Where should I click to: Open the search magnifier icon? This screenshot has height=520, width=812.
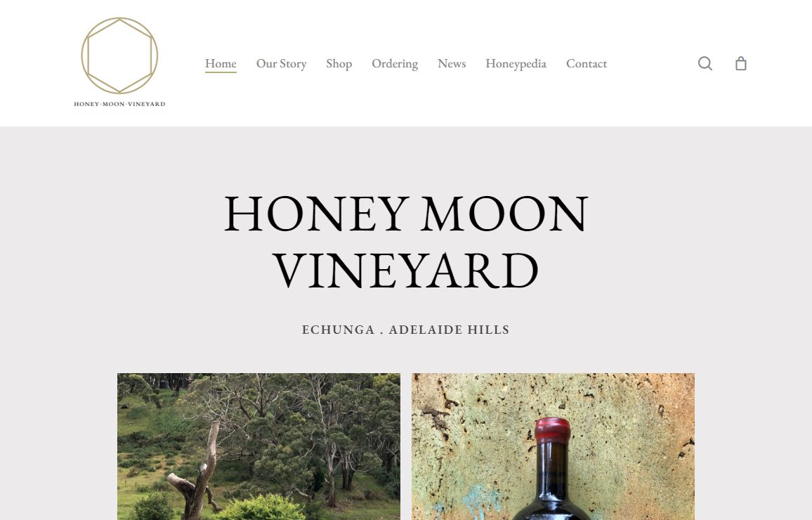click(705, 63)
